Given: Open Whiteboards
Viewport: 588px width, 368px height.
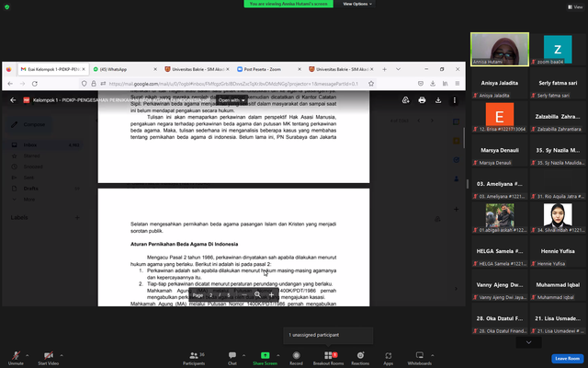Looking at the screenshot, I should point(420,358).
